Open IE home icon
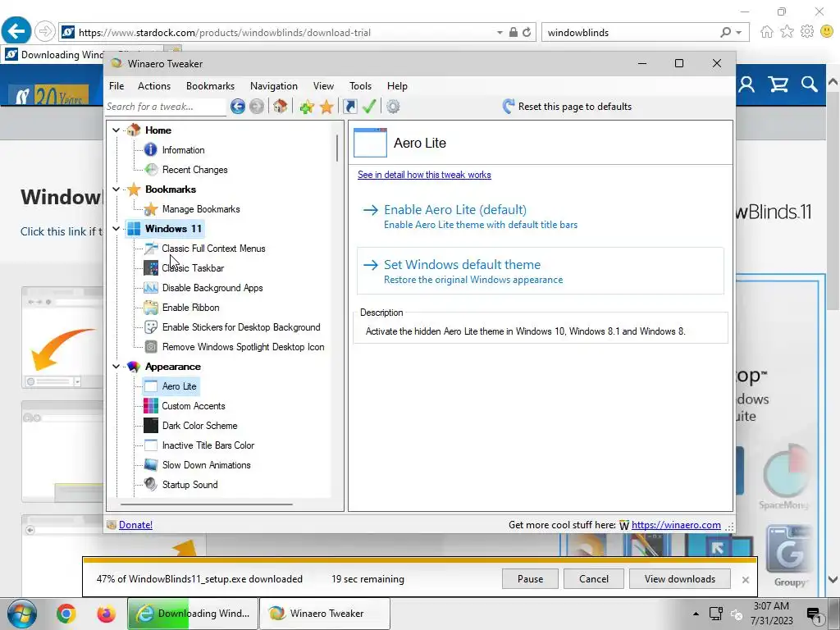This screenshot has height=630, width=840. [767, 32]
